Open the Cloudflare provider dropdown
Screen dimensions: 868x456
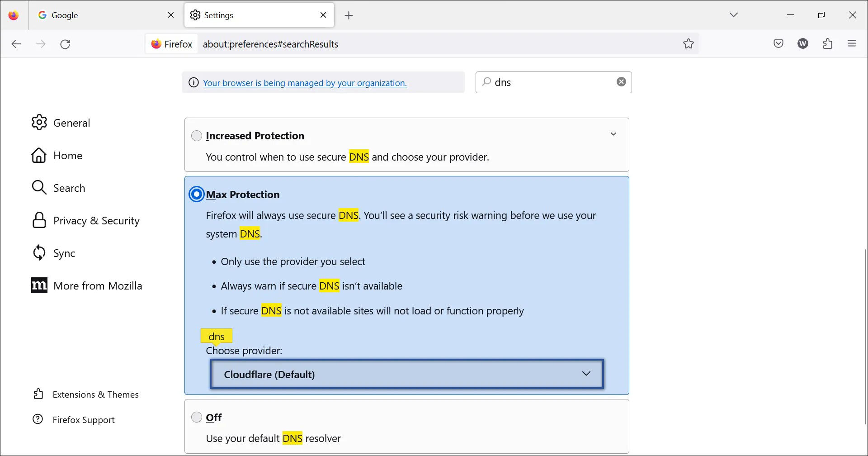(x=406, y=374)
